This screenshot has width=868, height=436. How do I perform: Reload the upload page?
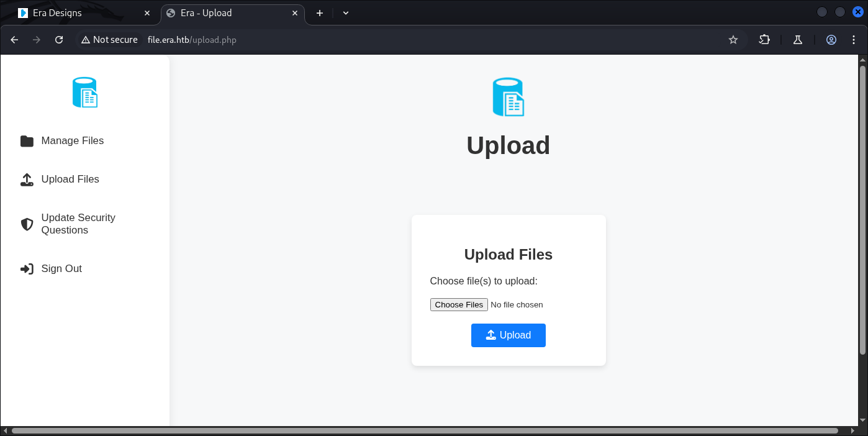(x=59, y=40)
